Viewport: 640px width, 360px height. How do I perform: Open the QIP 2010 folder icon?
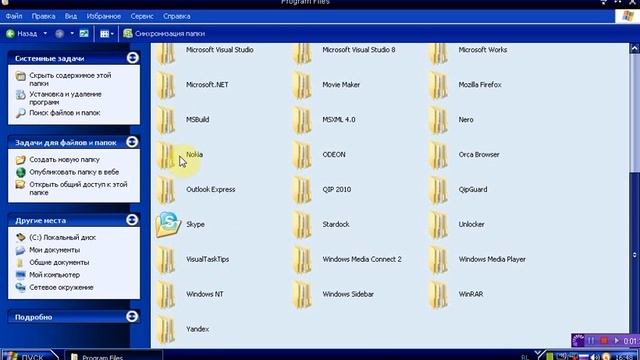[x=302, y=190]
